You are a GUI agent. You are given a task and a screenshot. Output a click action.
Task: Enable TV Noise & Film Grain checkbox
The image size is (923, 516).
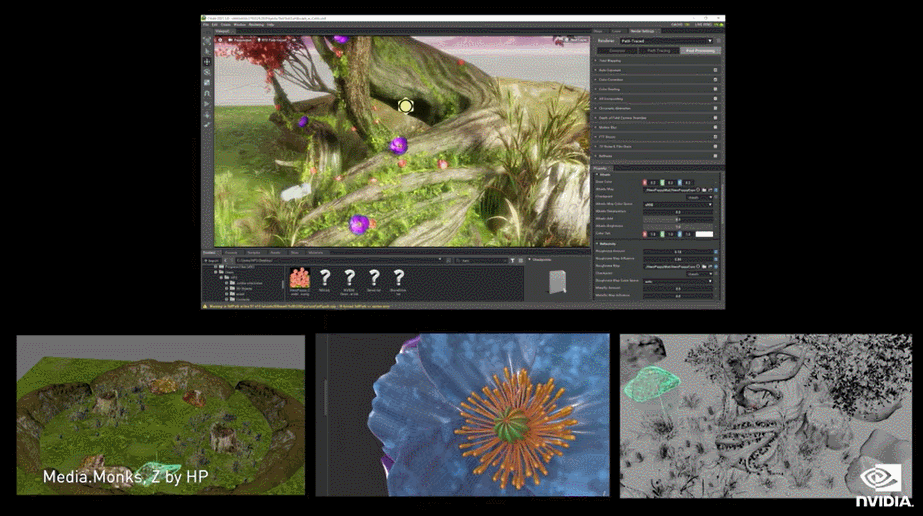(x=715, y=147)
